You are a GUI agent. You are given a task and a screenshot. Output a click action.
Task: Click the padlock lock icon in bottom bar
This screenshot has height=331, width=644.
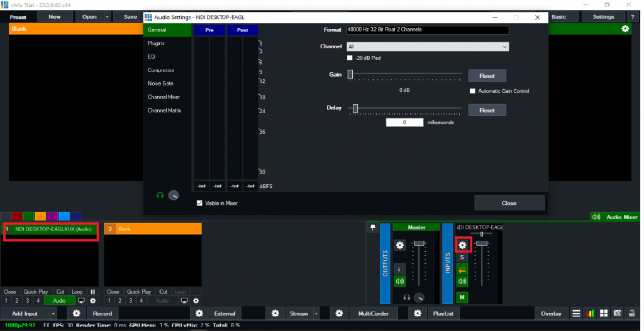(631, 313)
